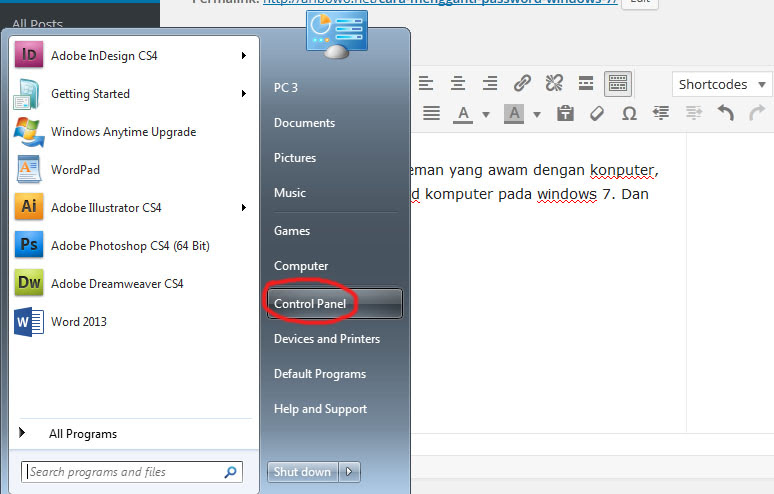Screen dimensions: 774x494
Task: Open Windows Anytime Upgrade icon
Action: point(29,132)
